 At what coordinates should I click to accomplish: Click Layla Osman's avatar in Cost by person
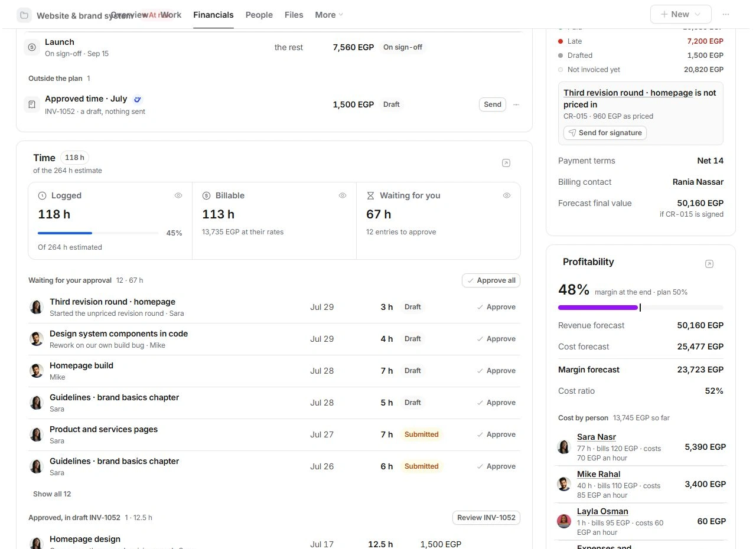pos(564,521)
